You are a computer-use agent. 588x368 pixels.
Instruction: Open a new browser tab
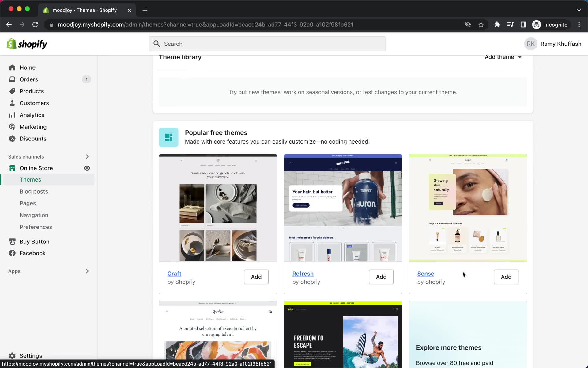point(145,10)
